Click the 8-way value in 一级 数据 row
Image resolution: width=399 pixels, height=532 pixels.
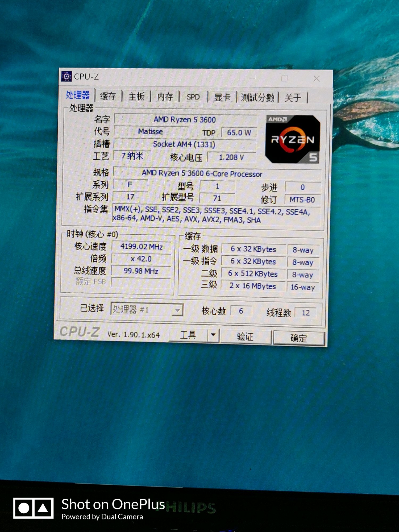[x=303, y=250]
